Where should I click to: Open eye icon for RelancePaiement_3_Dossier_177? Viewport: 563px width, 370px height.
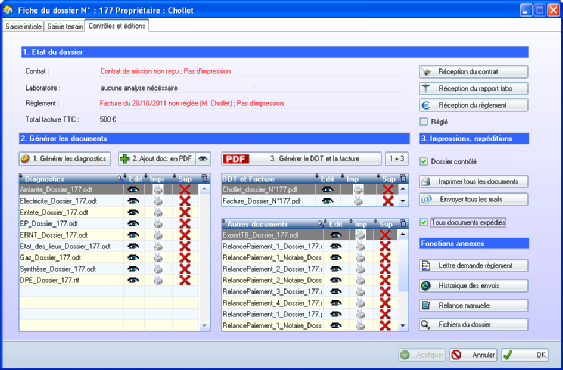coord(336,291)
